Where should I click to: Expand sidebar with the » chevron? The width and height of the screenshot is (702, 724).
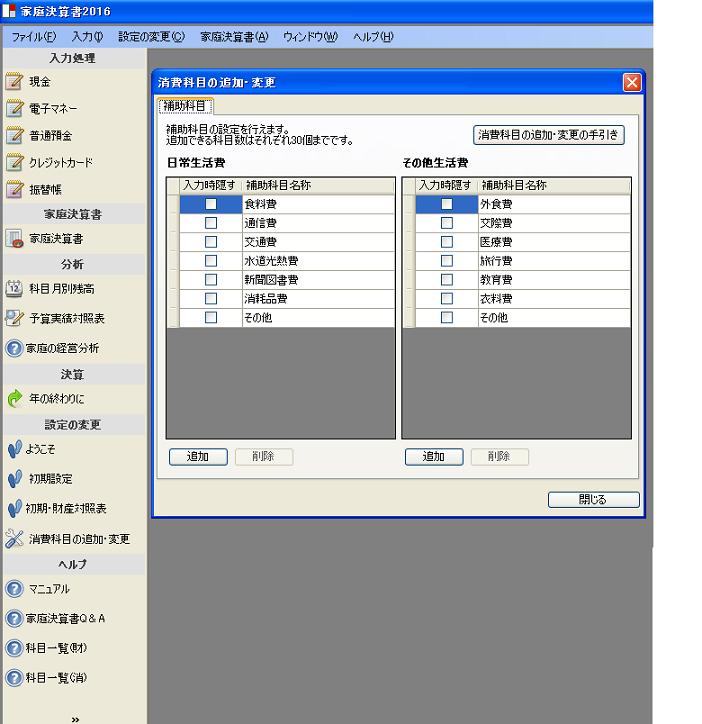point(75,718)
